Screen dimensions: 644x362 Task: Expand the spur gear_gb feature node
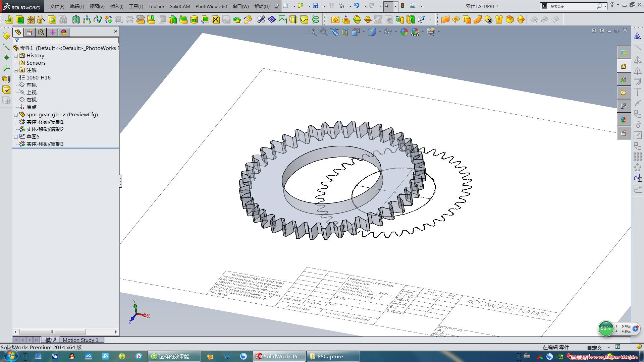(16, 115)
